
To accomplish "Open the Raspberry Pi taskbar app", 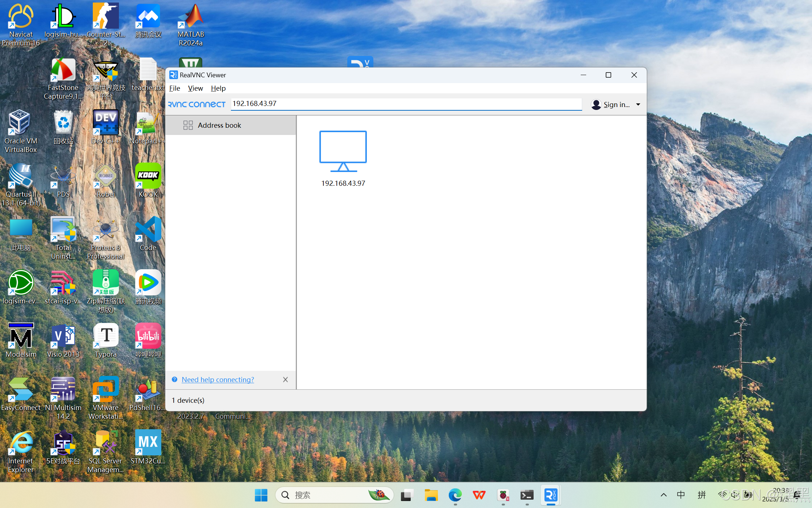I will (x=503, y=495).
